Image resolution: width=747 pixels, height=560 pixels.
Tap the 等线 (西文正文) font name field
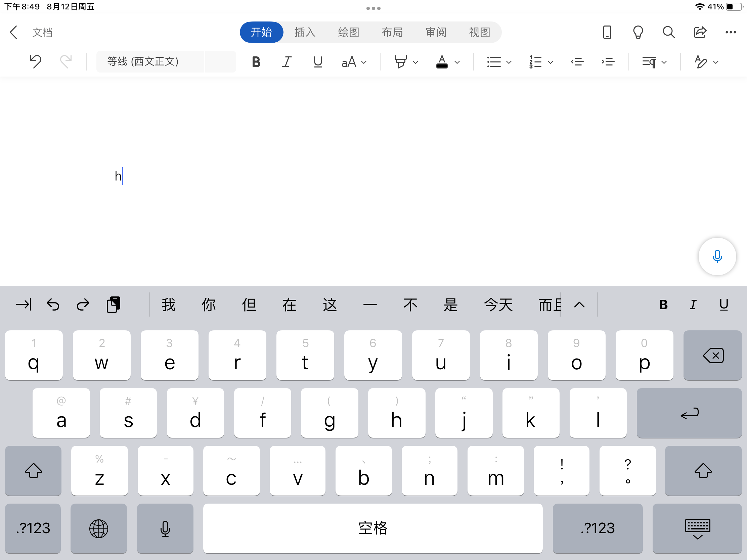[x=150, y=62]
